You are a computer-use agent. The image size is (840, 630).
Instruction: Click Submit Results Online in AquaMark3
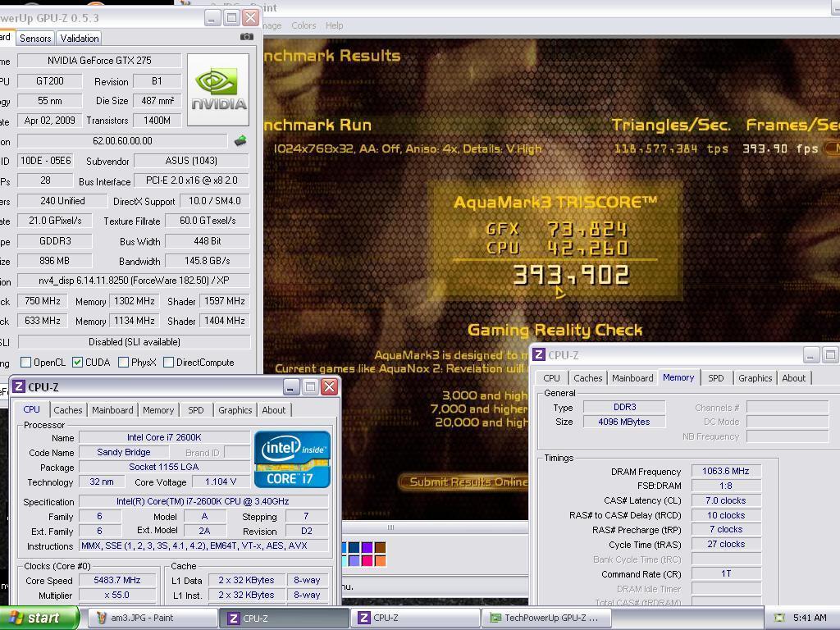point(465,482)
